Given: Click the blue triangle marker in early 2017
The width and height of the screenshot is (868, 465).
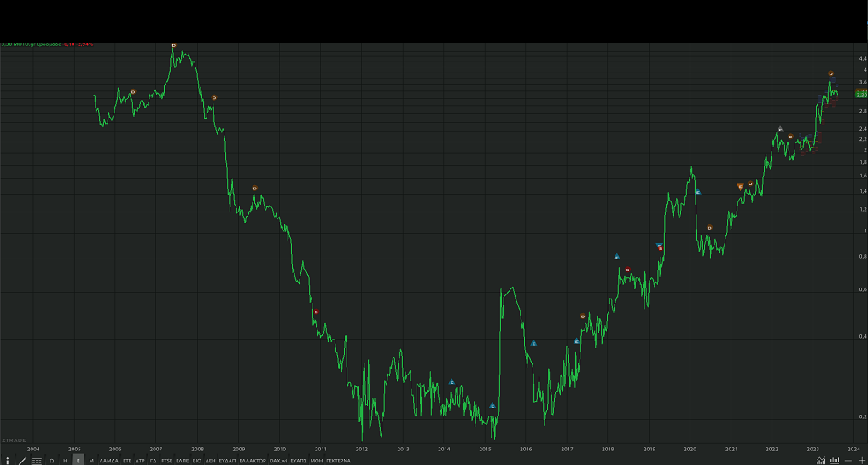Looking at the screenshot, I should 577,341.
